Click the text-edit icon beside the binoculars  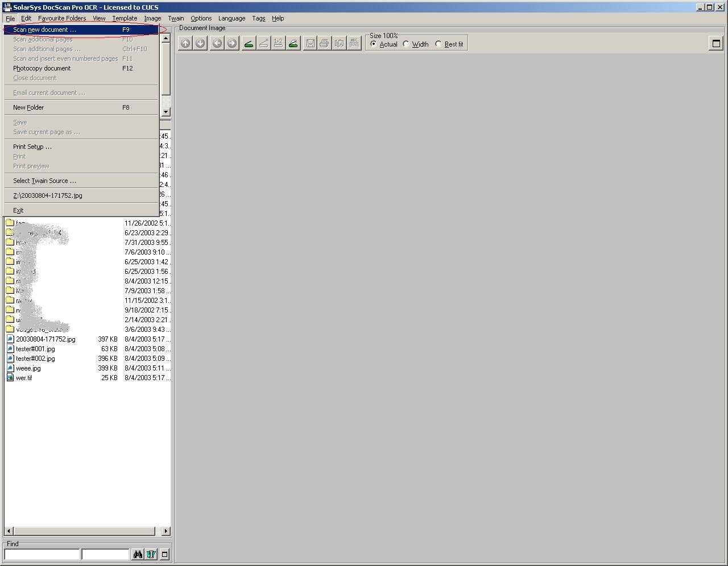pos(151,554)
